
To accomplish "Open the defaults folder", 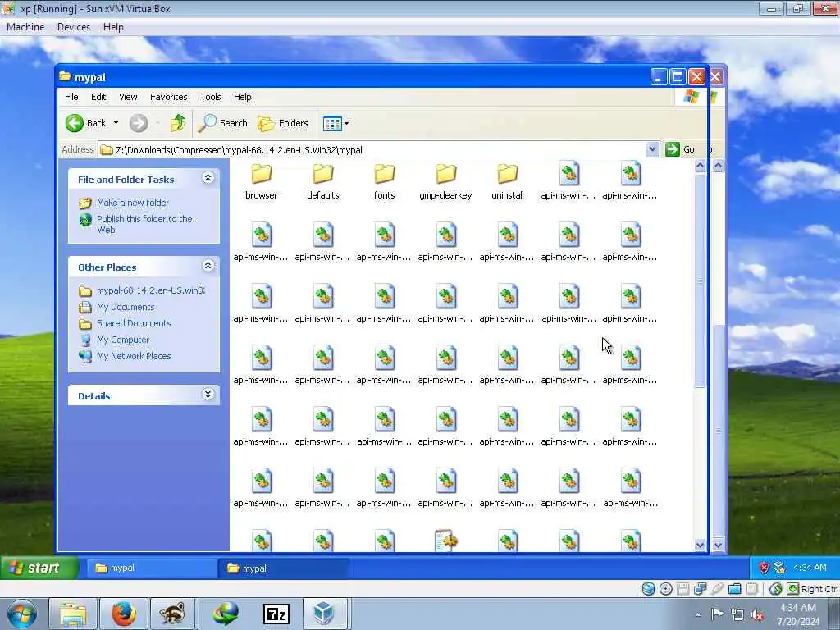I will [x=323, y=182].
